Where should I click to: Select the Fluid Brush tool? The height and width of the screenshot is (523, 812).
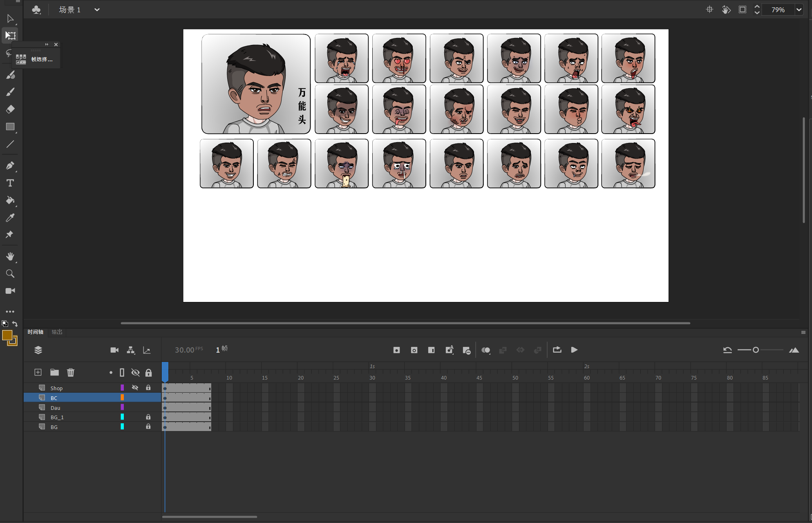[10, 75]
